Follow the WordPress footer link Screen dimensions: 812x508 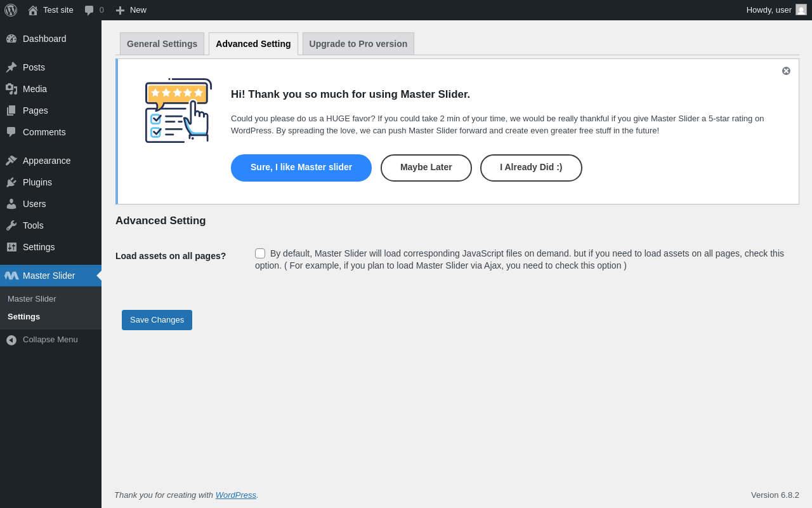click(x=236, y=495)
